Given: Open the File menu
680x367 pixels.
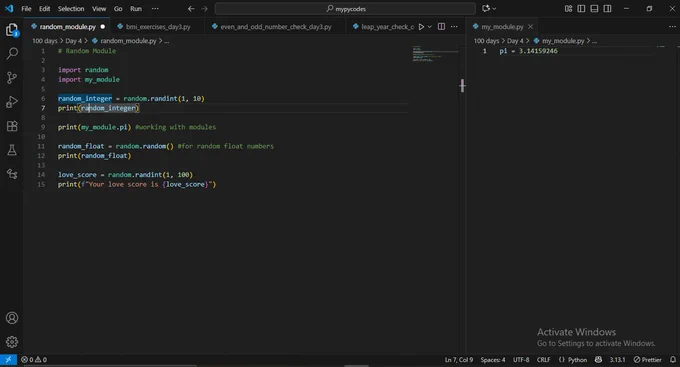Looking at the screenshot, I should tap(26, 8).
